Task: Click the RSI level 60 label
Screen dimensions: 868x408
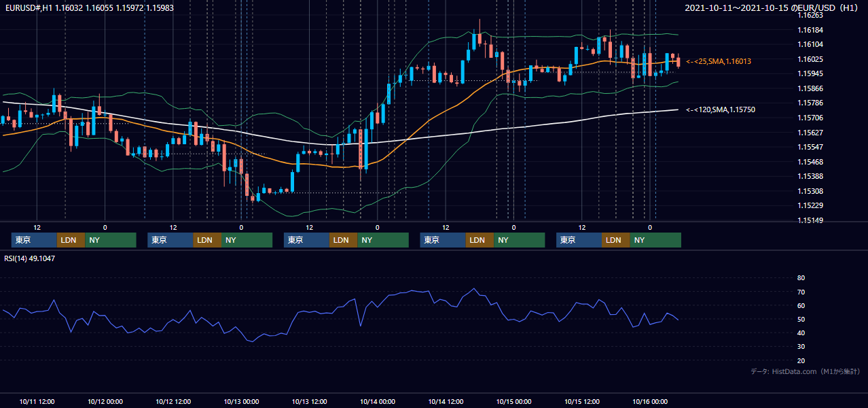Action: 801,305
